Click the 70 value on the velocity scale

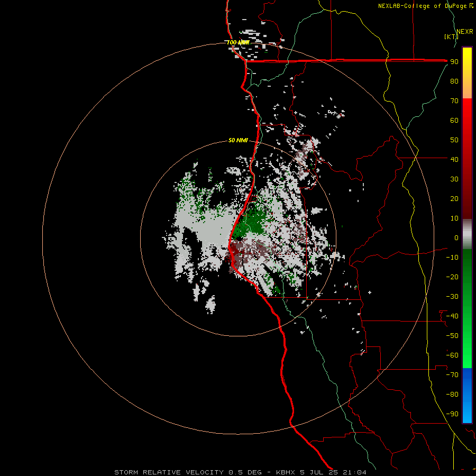[454, 101]
